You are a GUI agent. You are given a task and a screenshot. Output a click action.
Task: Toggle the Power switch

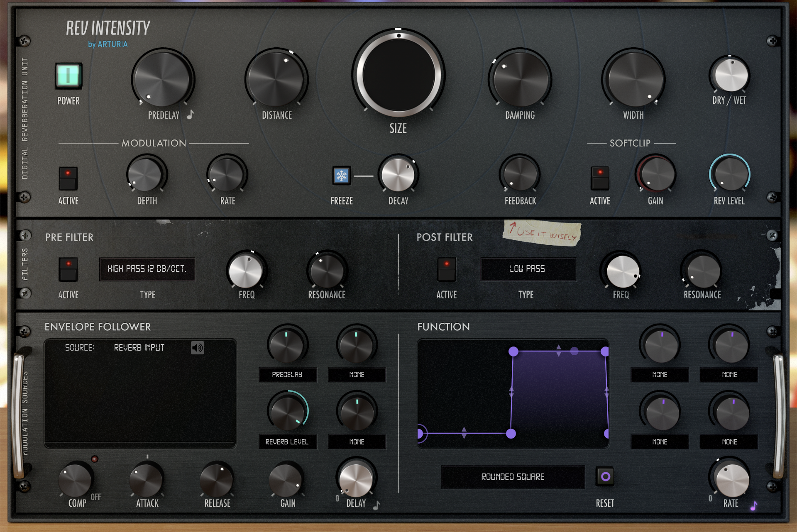click(68, 76)
